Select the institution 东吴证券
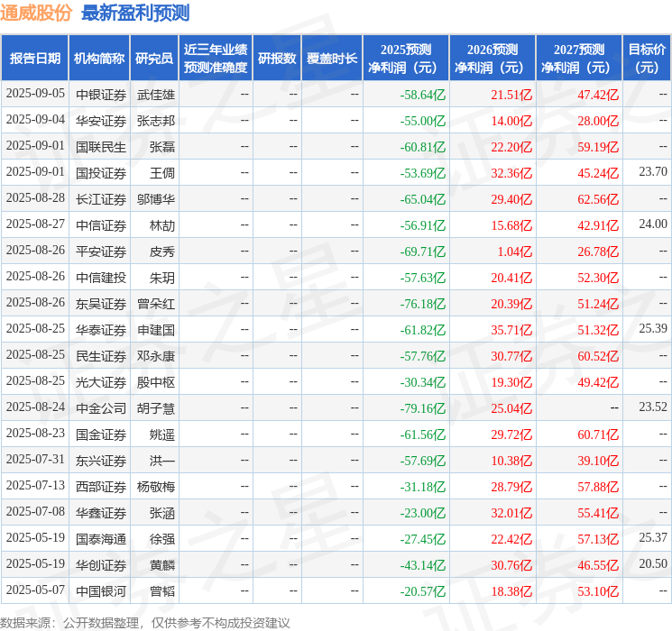672x631 pixels. pos(101,303)
